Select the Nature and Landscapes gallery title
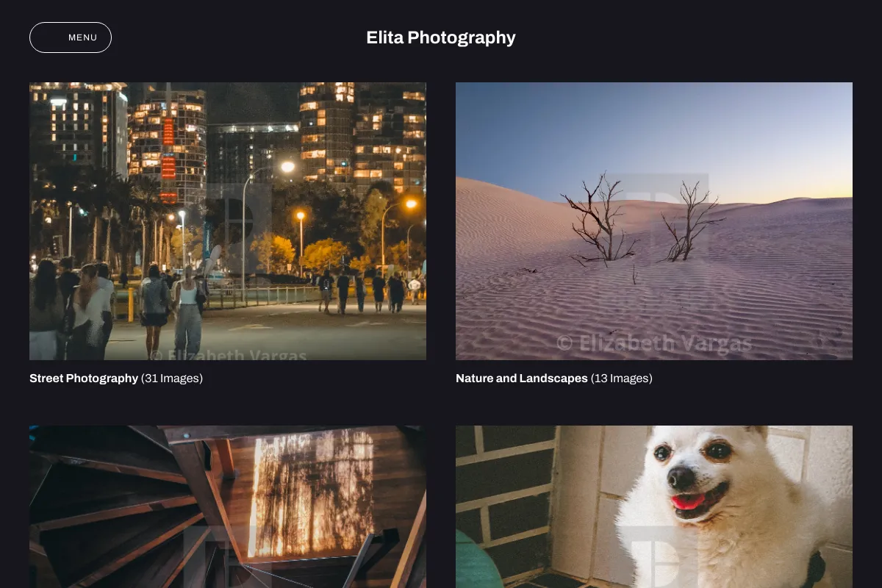Screen dimensions: 882x588 [522, 379]
